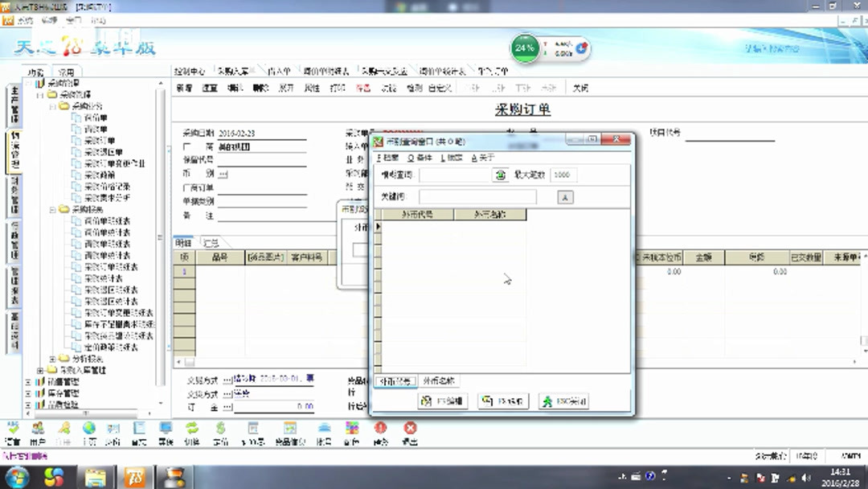The width and height of the screenshot is (868, 489).
Task: Click the F3选择 button in the currency window
Action: 504,401
